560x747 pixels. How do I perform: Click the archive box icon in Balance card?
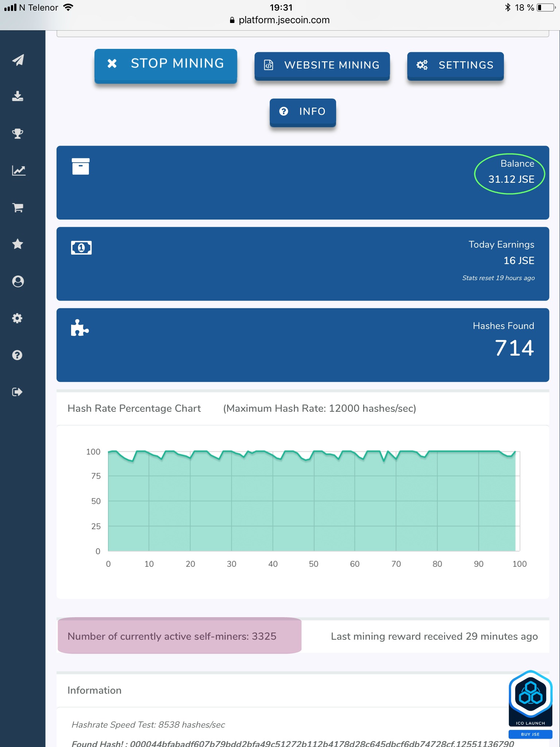click(x=81, y=166)
